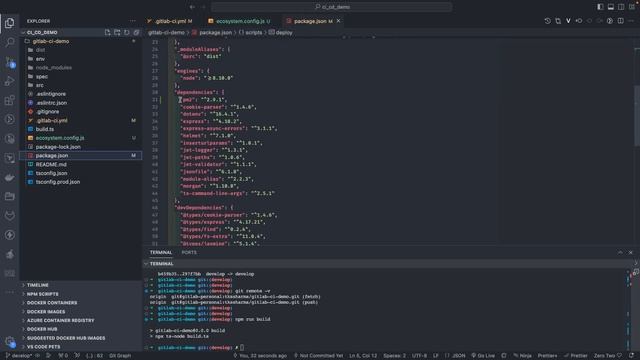Click Go Live in status bar

tap(483, 356)
